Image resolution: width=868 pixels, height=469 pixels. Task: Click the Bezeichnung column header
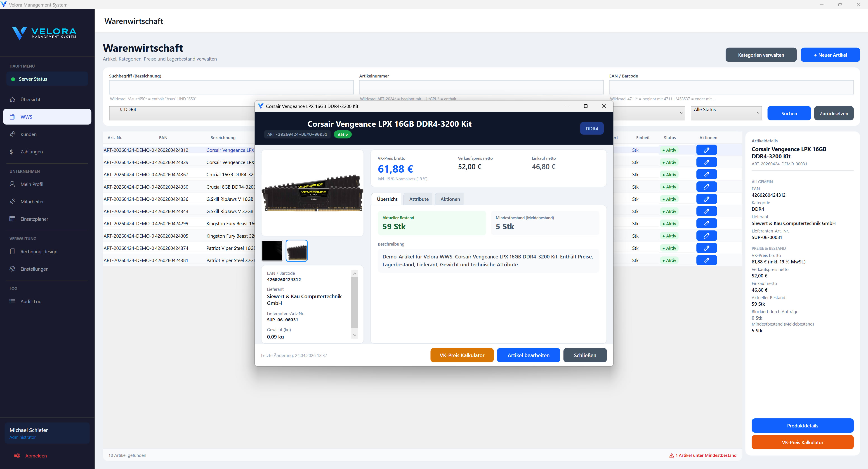coord(223,138)
